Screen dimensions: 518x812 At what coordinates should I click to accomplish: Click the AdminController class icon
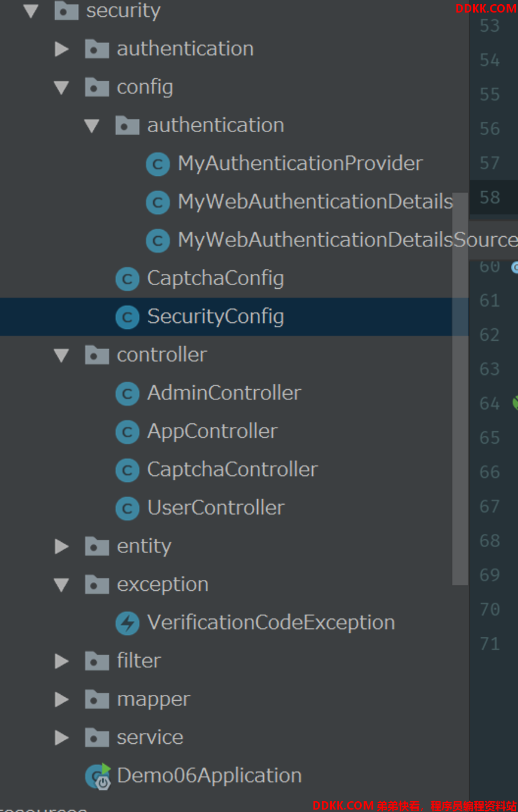[127, 393]
